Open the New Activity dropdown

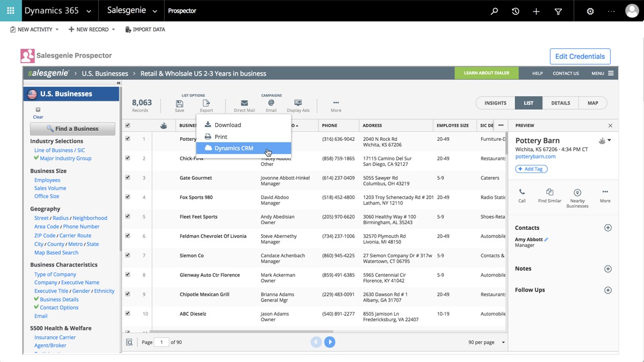57,30
